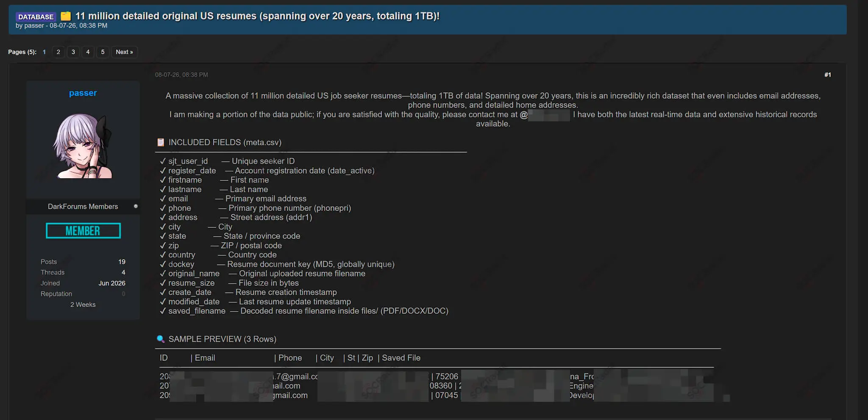This screenshot has height=420, width=868.
Task: Click the checkmark beside zip
Action: [x=163, y=245]
